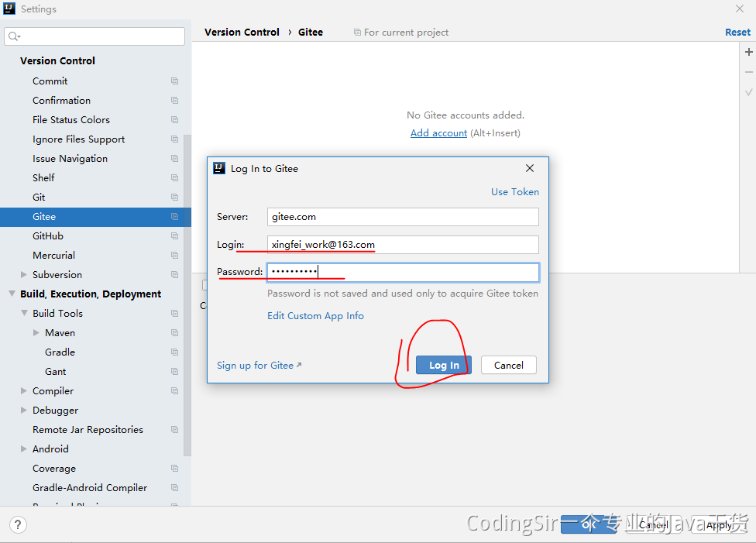This screenshot has height=543, width=756.
Task: Collapse Build, Execution, Deployment section
Action: [12, 294]
